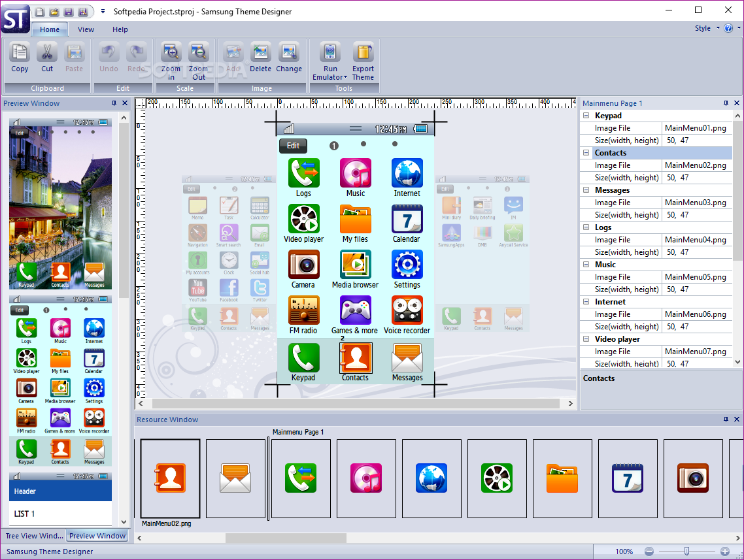
Task: Select the Video player icon on canvas
Action: [x=303, y=219]
